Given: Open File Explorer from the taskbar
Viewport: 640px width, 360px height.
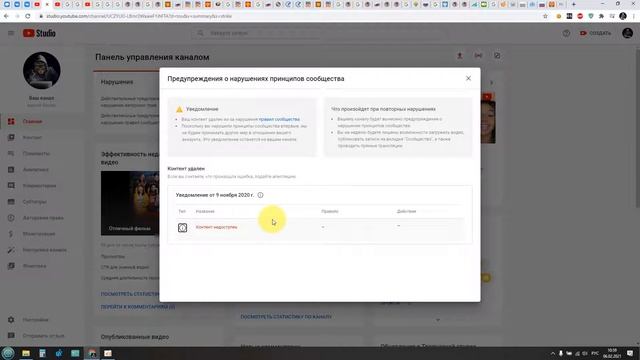Looking at the screenshot, I should [26, 353].
